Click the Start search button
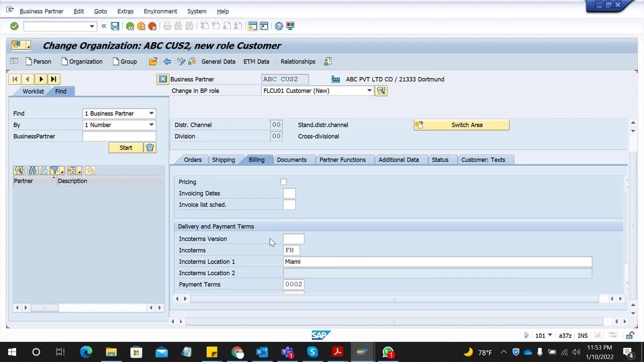Viewport: 644px width, 362px height. click(126, 148)
